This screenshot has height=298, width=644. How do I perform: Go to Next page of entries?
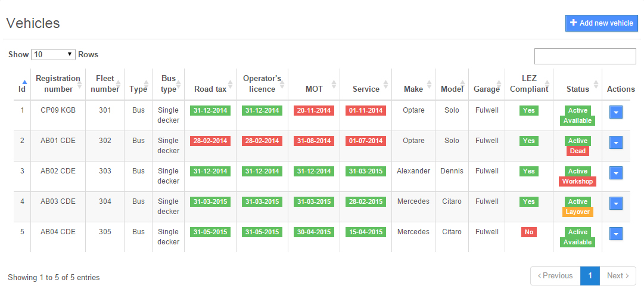click(x=617, y=276)
